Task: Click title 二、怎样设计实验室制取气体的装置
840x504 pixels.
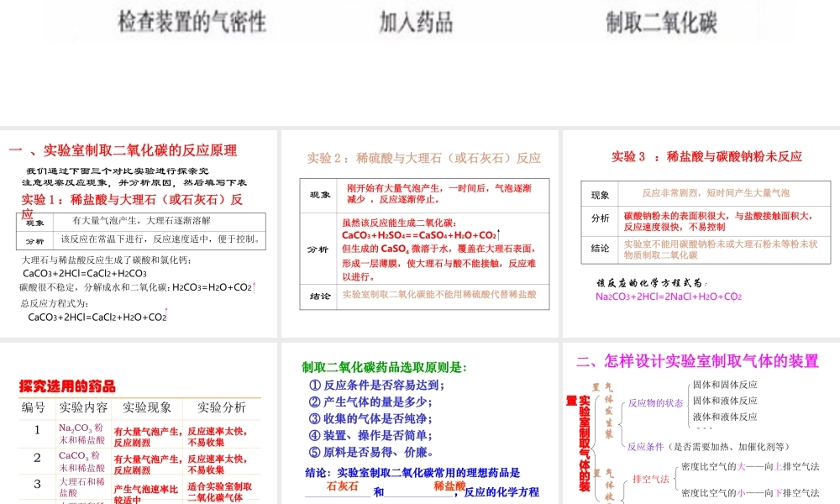Action: (x=697, y=361)
